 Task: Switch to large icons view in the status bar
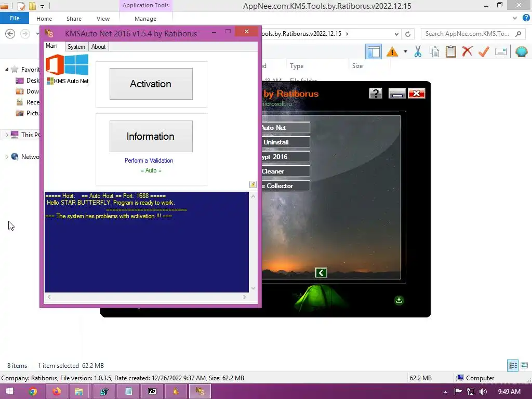point(524,365)
